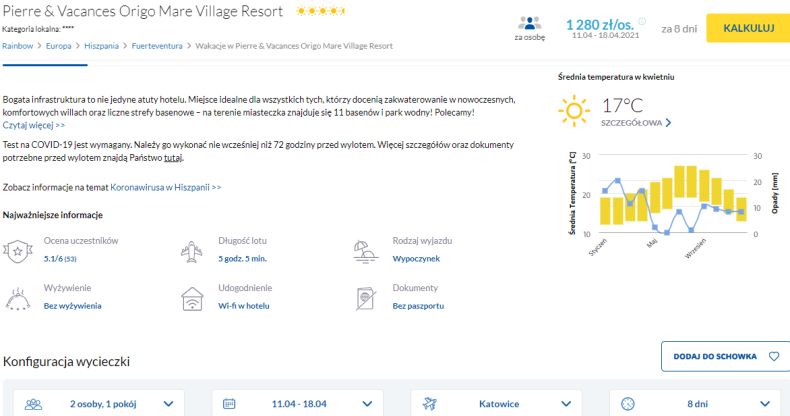
Task: Click the sun weather icon
Action: click(574, 110)
